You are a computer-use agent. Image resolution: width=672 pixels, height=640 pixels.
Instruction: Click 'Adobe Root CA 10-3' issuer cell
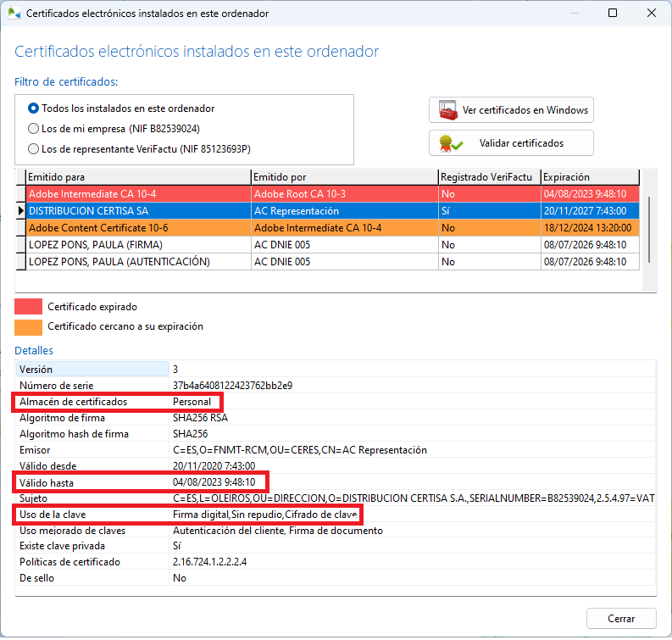point(345,194)
